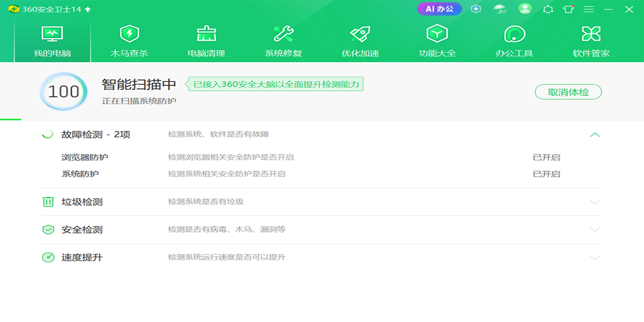This screenshot has height=322, width=644.
Task: Click the lightning hexagon icon in title bar
Action: [475, 9]
